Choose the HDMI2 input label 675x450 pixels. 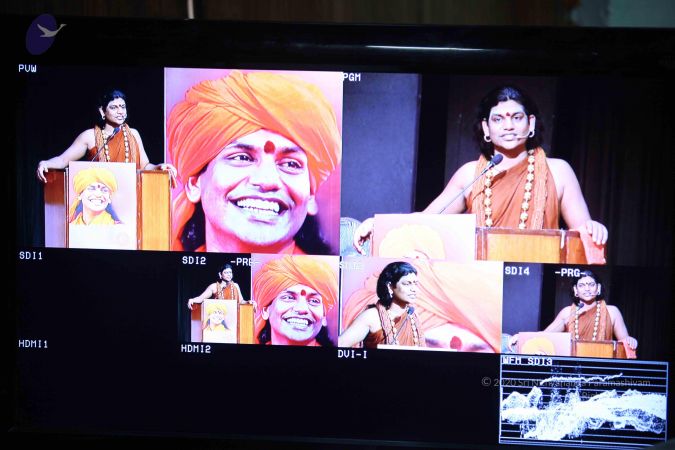tap(196, 349)
